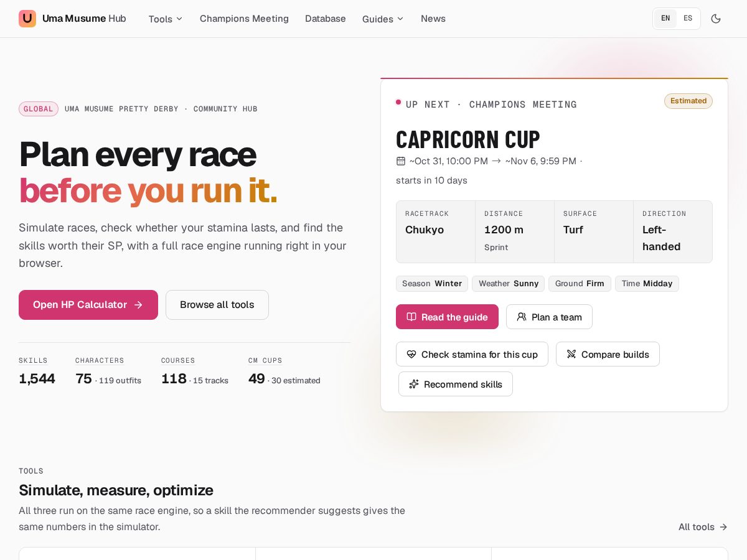
Task: Click the 49 CM cups stat
Action: pyautogui.click(x=284, y=371)
